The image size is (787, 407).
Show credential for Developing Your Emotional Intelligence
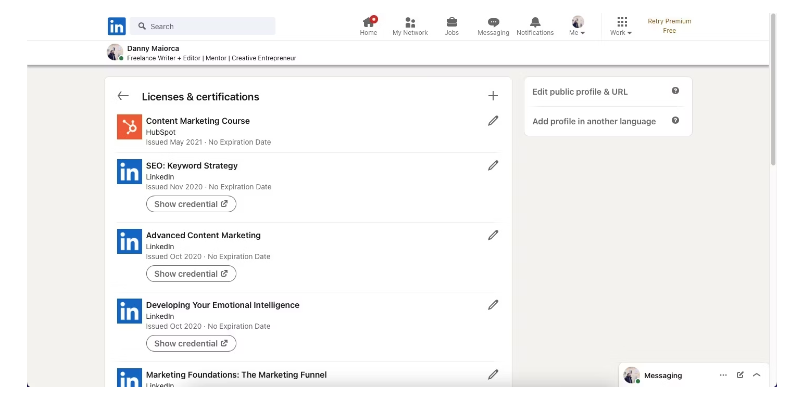point(191,343)
